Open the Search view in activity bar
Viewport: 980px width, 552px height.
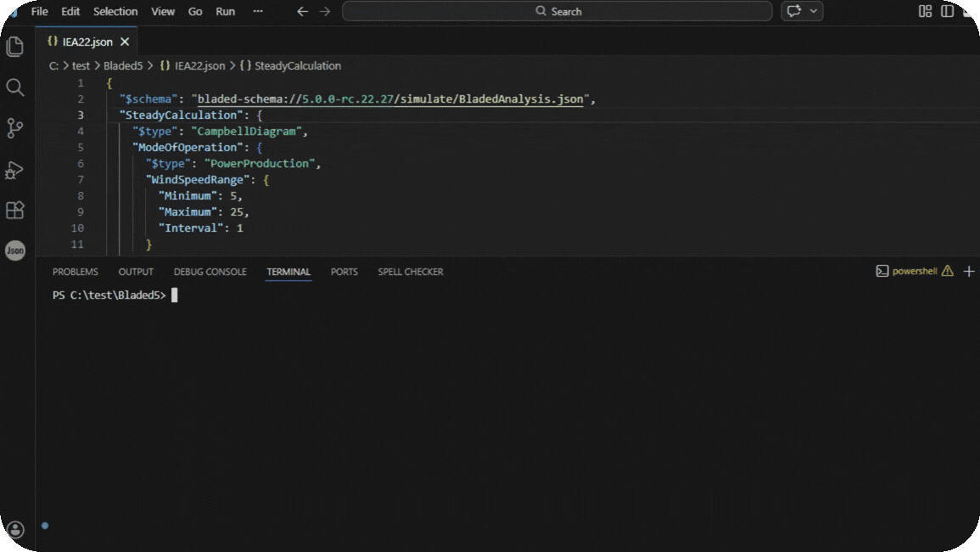click(14, 87)
